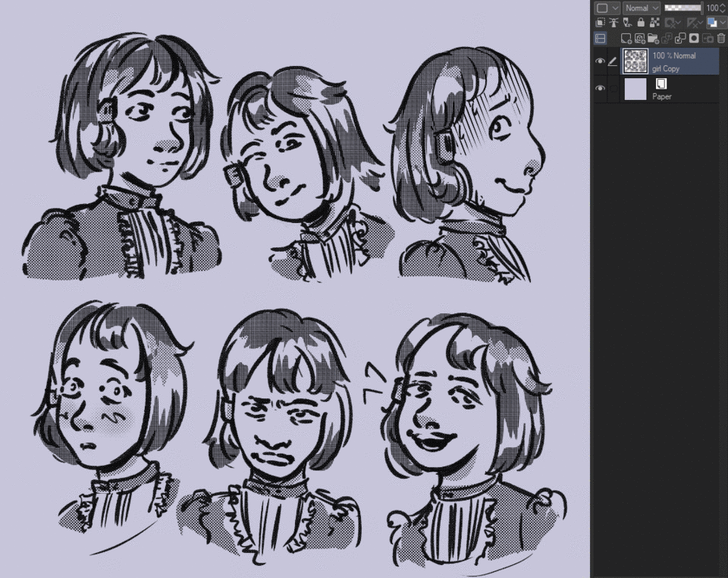Toggle lock layer icon

pyautogui.click(x=641, y=22)
